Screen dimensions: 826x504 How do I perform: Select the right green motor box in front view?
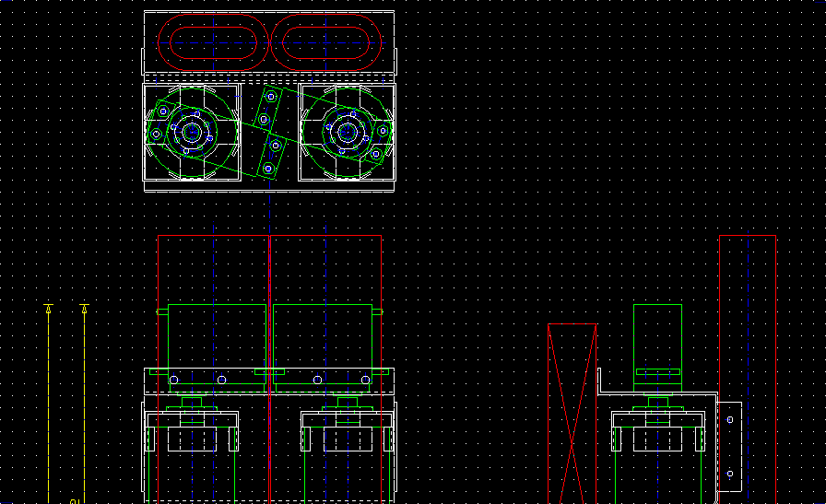[x=323, y=336]
